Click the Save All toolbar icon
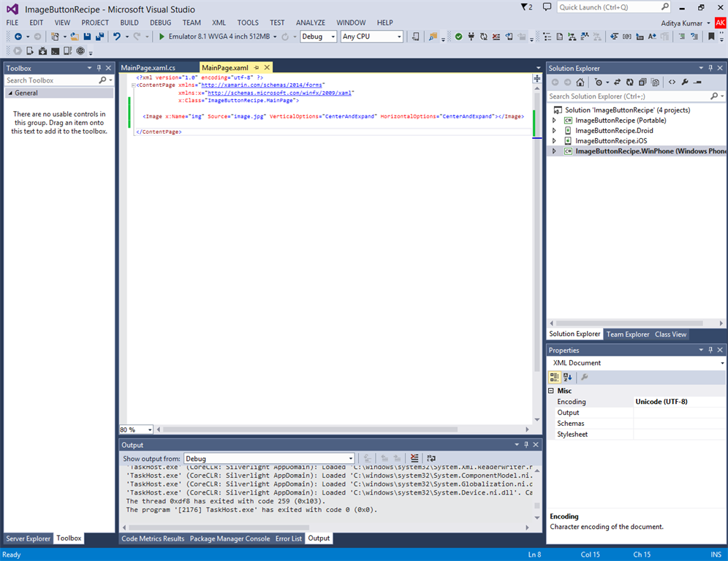Viewport: 728px width, 561px height. [x=99, y=37]
